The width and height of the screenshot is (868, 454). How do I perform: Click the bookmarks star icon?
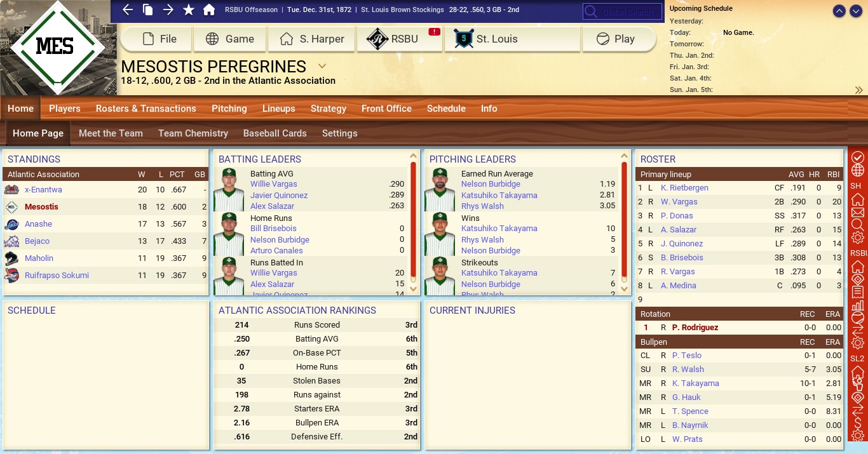(x=189, y=10)
